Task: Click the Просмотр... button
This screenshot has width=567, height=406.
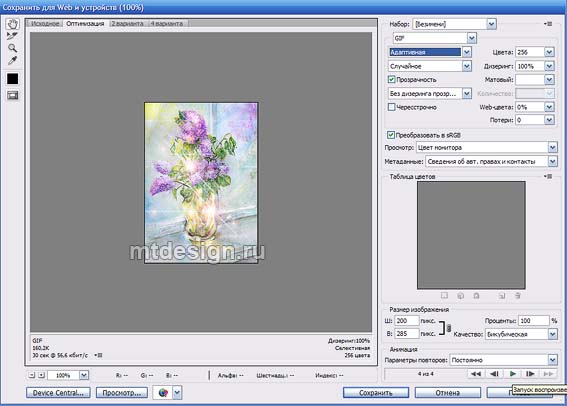Action: [122, 393]
